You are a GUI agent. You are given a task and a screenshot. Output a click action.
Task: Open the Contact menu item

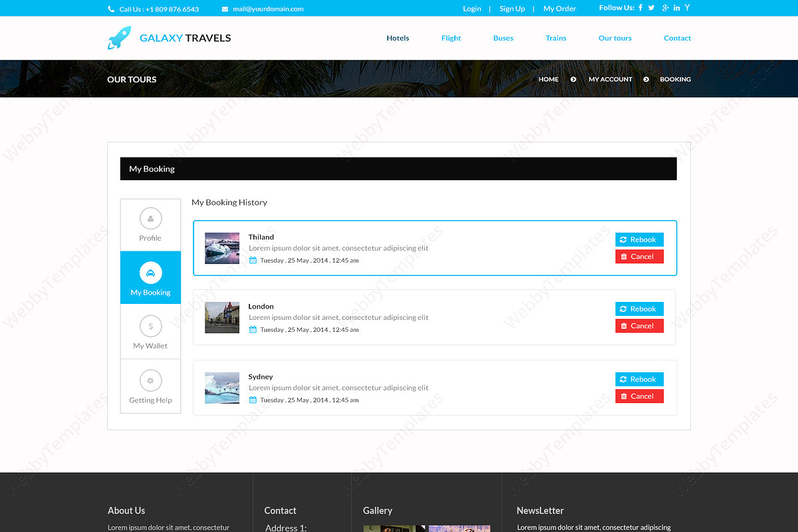678,38
